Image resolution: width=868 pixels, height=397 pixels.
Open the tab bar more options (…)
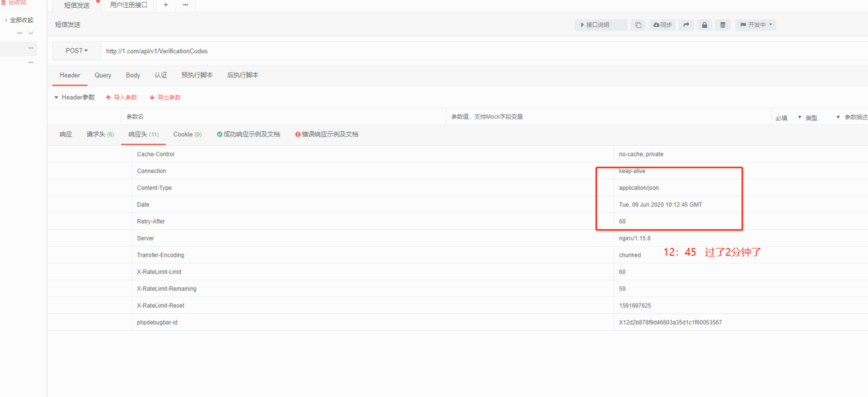pyautogui.click(x=185, y=5)
